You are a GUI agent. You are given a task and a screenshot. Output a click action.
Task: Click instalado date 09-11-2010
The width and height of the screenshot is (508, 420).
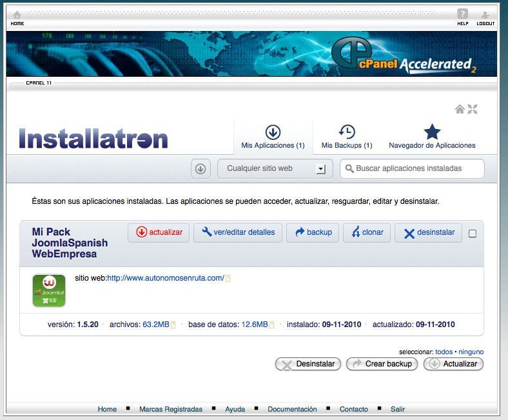point(342,325)
